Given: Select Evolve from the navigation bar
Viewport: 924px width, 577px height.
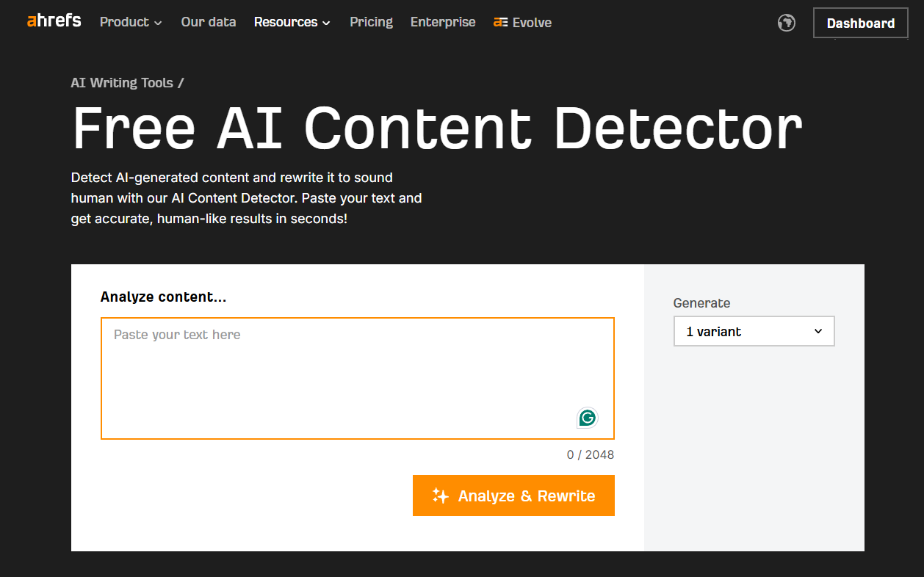Looking at the screenshot, I should pos(522,22).
